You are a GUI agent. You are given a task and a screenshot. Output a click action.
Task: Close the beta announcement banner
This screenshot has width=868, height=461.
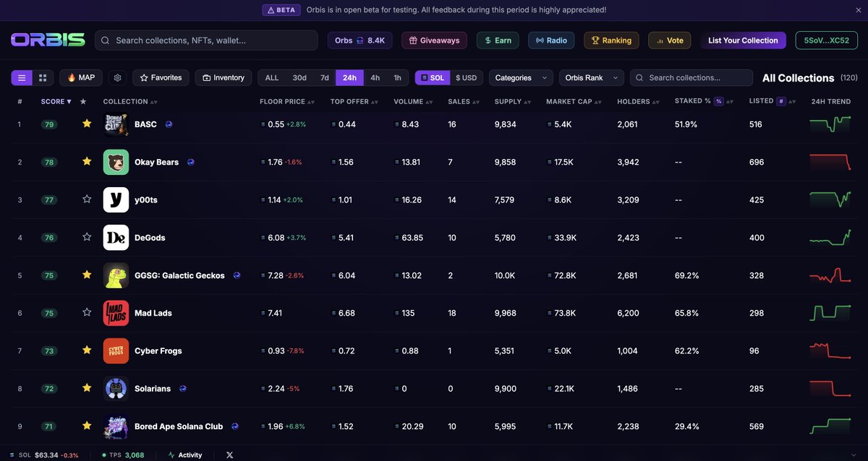[x=858, y=10]
